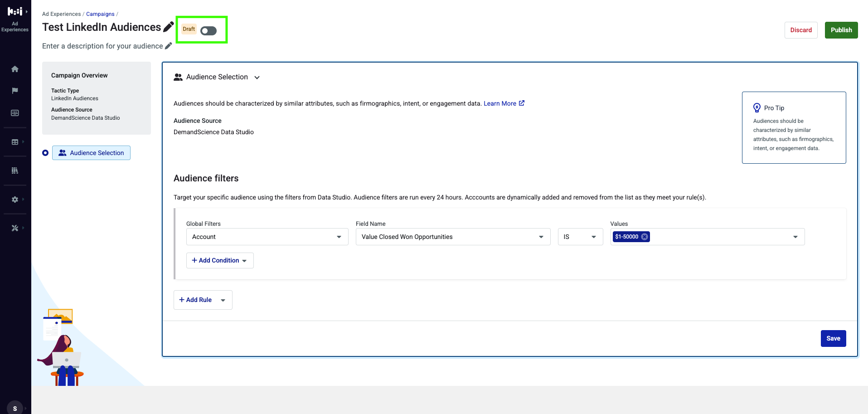
Task: Remove the $1-50000 value chip
Action: tap(645, 237)
